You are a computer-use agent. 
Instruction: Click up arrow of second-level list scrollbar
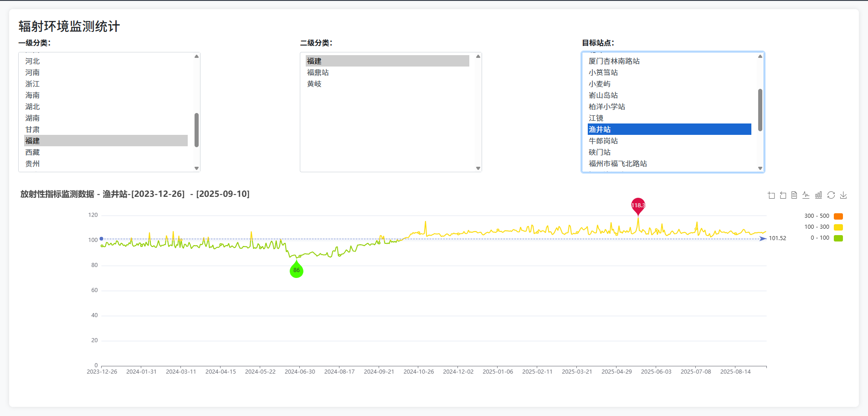pos(478,56)
